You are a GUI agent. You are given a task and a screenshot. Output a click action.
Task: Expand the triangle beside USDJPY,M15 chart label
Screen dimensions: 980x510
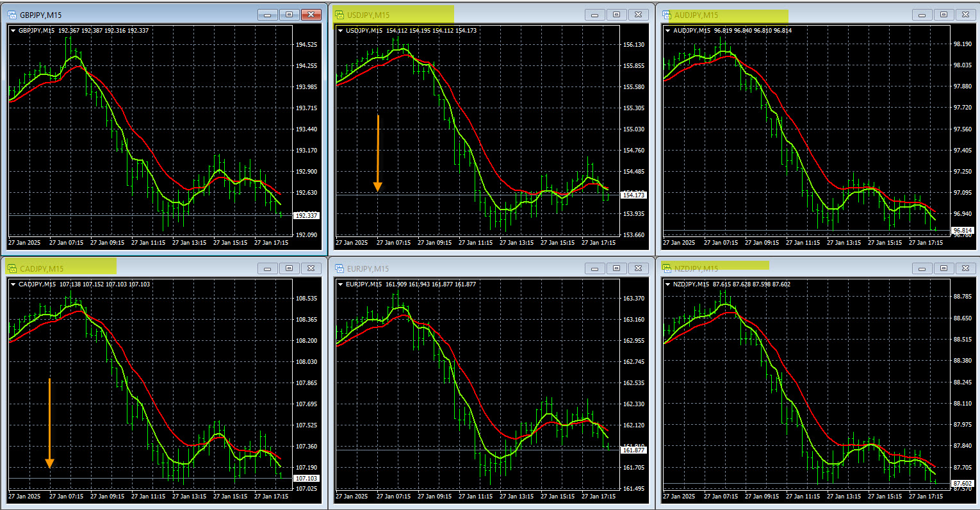(341, 31)
